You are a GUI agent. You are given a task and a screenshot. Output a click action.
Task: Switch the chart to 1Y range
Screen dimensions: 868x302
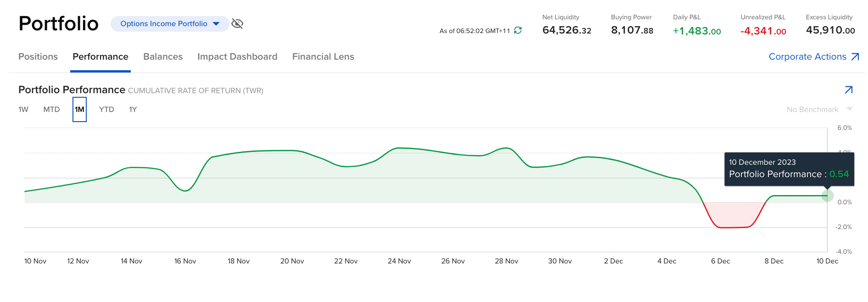tap(133, 109)
